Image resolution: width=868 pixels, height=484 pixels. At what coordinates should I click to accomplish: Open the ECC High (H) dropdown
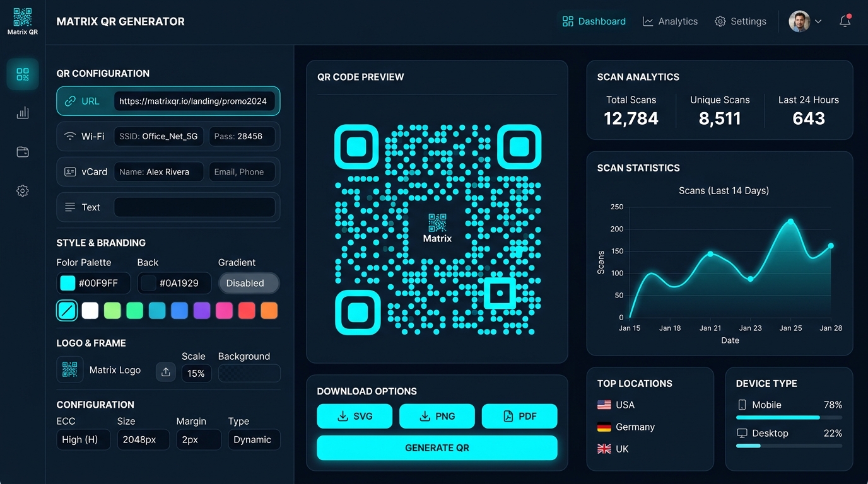(x=83, y=439)
